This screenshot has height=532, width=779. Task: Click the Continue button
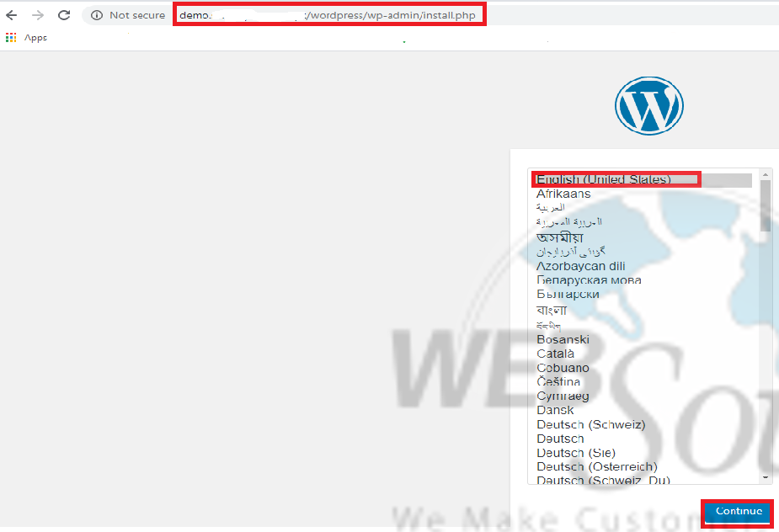(739, 511)
